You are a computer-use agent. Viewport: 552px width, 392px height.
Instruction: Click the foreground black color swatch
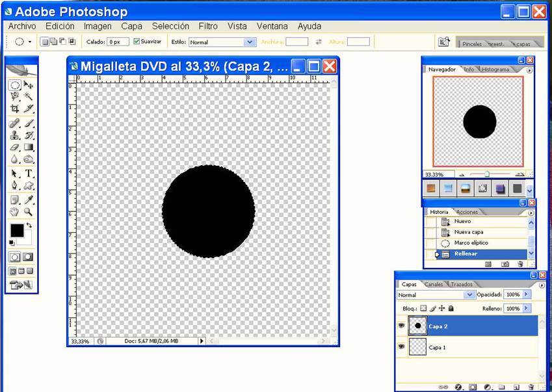pos(16,230)
